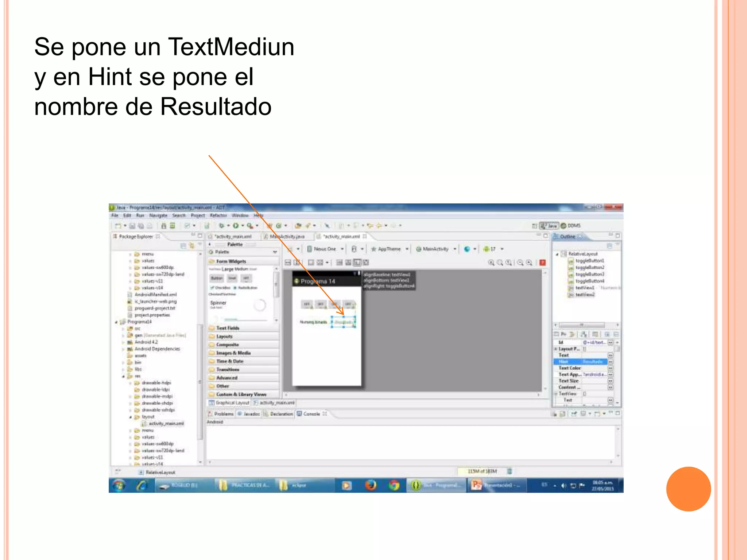This screenshot has width=747, height=560.
Task: Click the Debug bug toolbar icon
Action: pyautogui.click(x=221, y=226)
